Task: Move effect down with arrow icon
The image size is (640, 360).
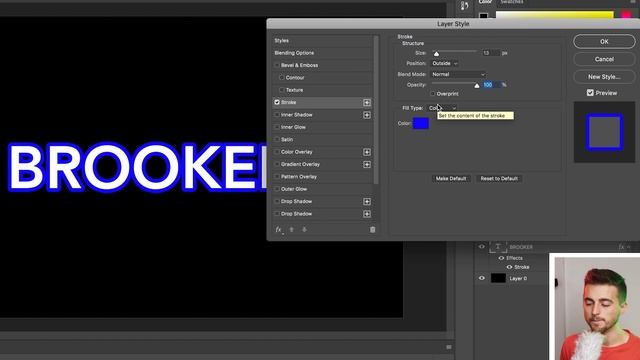Action: 304,230
